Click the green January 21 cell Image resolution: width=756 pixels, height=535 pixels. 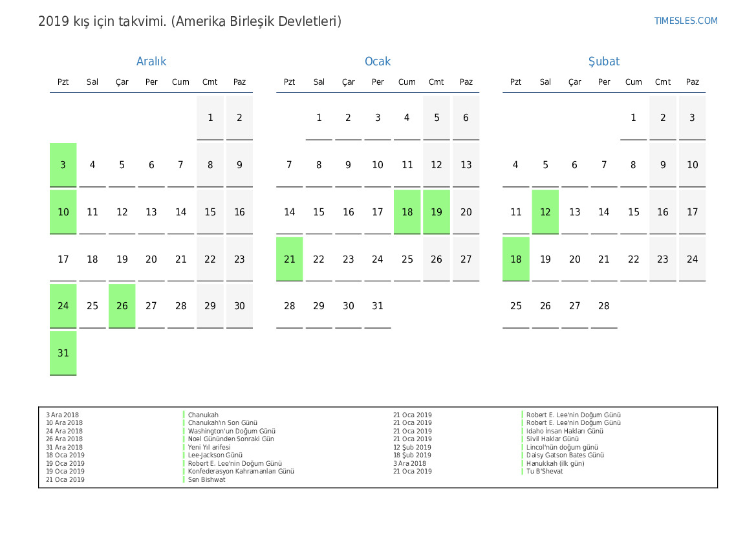click(289, 259)
